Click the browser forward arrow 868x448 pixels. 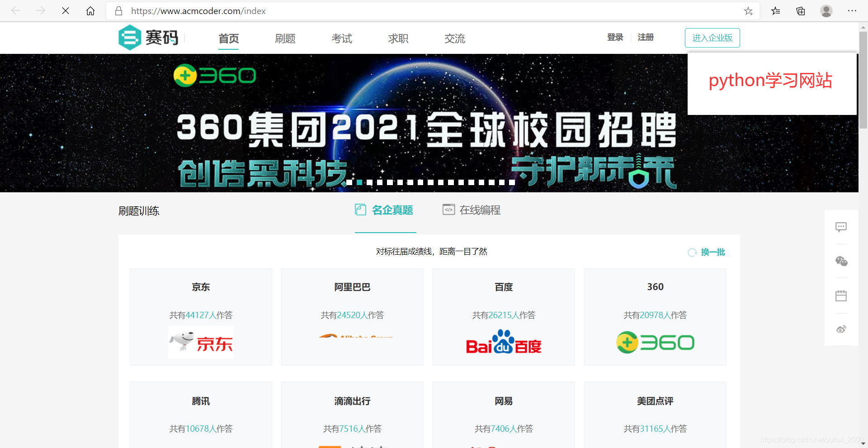(41, 11)
